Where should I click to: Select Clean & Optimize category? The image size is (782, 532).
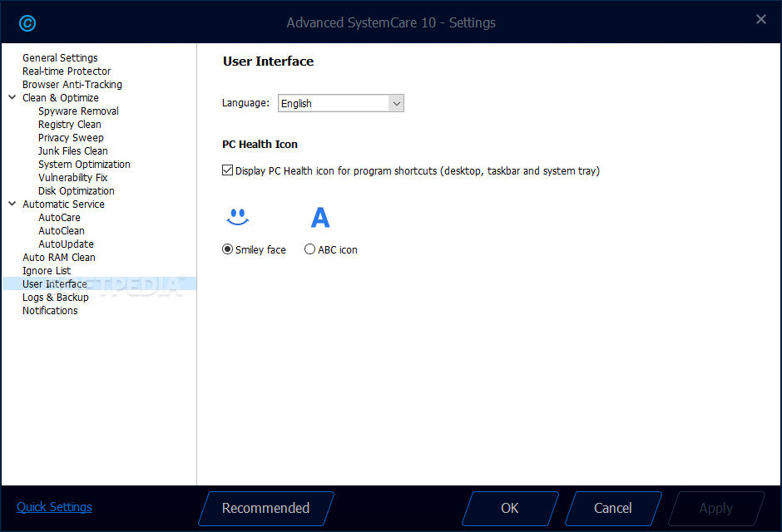tap(61, 97)
